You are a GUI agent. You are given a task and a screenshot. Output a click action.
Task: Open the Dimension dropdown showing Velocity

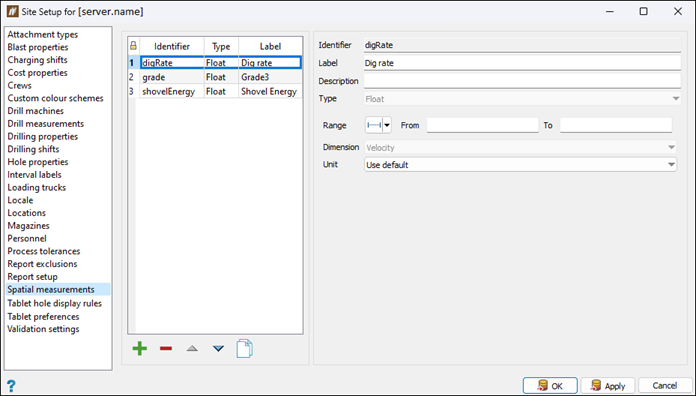(520, 148)
